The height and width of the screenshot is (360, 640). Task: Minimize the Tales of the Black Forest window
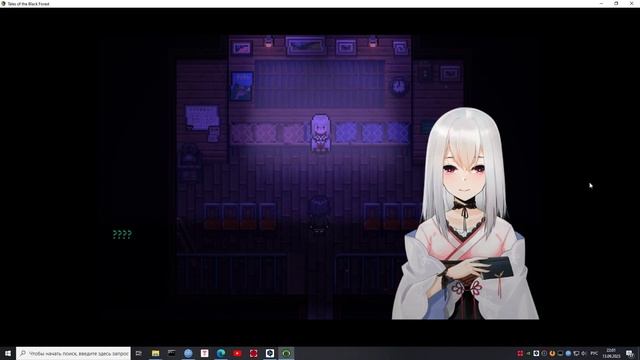pyautogui.click(x=601, y=4)
